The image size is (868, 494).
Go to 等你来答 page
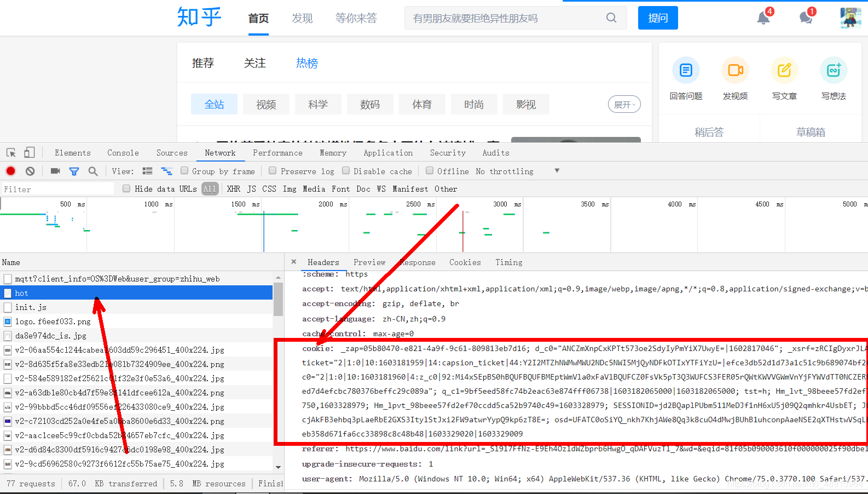click(x=356, y=18)
